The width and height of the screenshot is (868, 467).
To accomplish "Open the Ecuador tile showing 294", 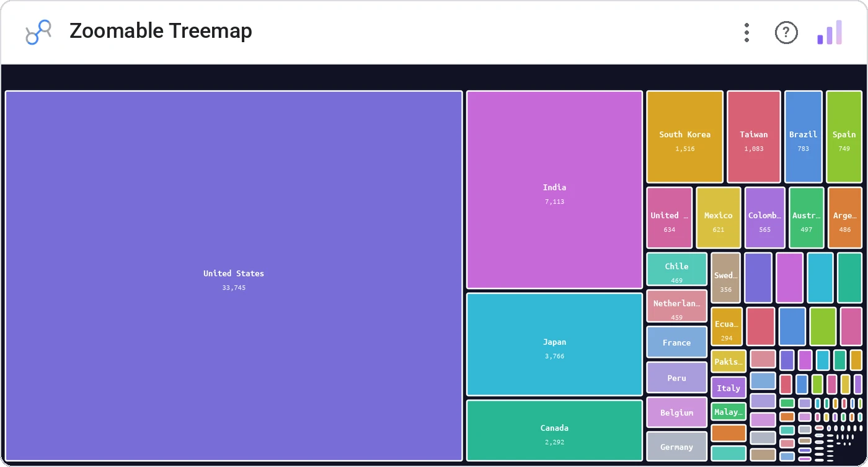I will 727,326.
